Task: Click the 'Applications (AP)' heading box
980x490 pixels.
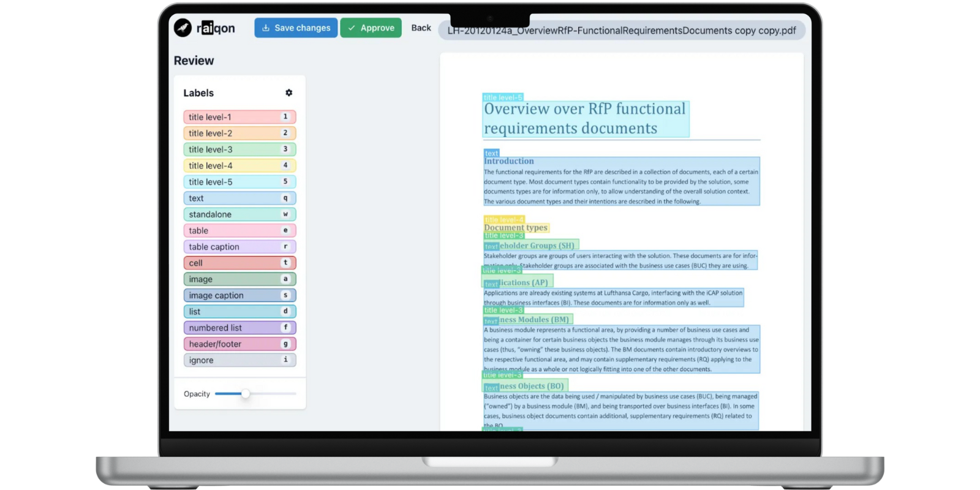Action: pyautogui.click(x=518, y=282)
